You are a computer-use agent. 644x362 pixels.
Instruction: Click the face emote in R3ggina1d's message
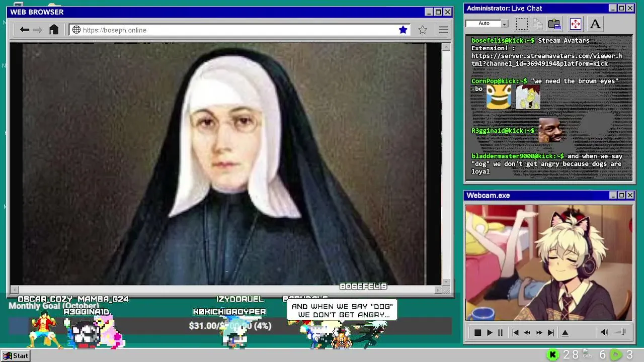[551, 131]
